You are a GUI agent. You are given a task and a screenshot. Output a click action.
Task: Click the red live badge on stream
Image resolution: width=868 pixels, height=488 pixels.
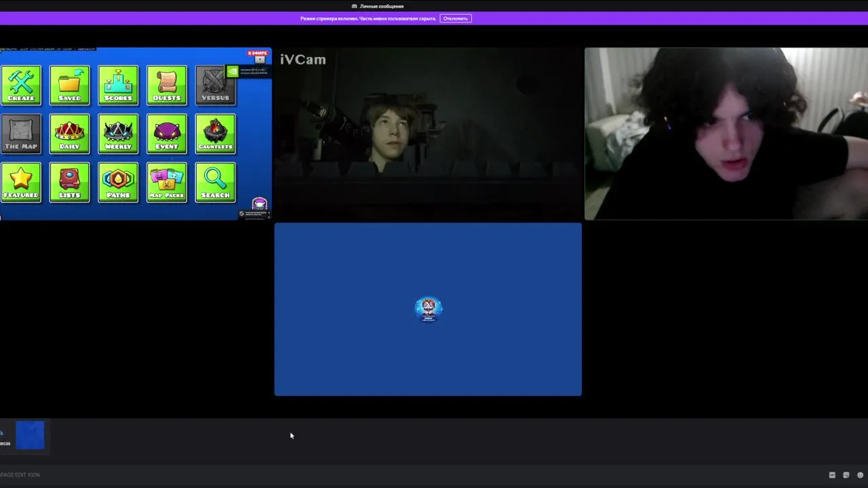pos(258,53)
